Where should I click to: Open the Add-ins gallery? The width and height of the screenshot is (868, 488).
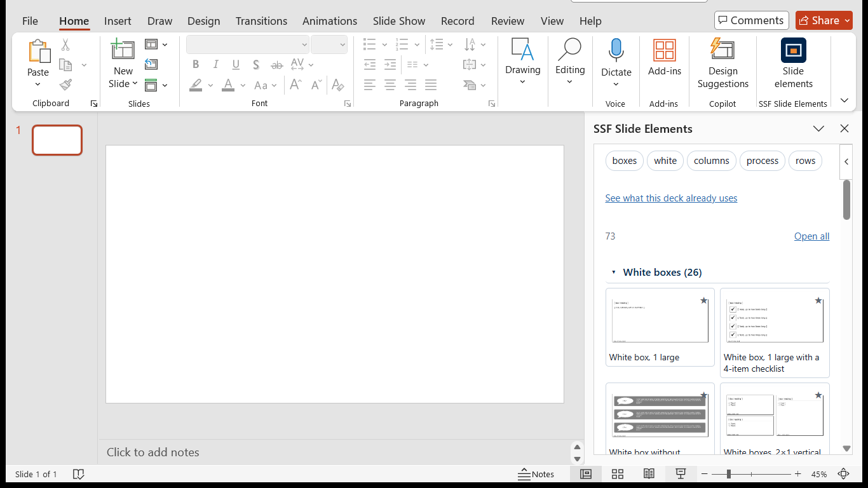664,58
